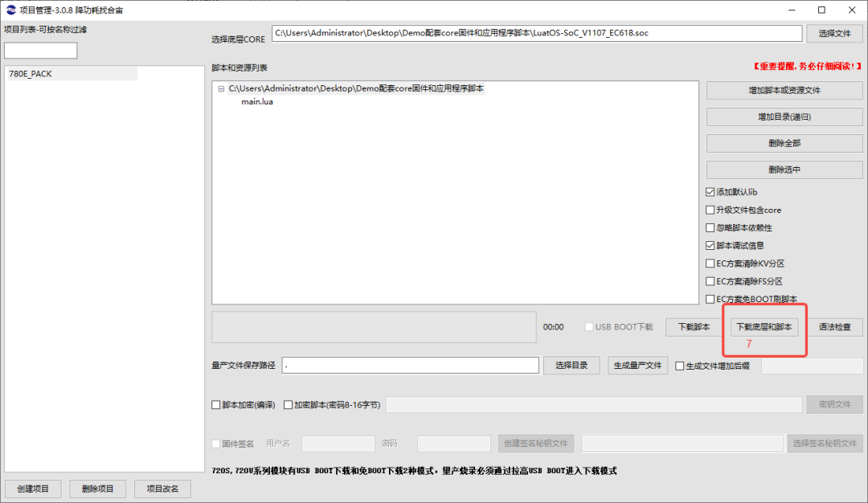Click 创建项目 button
The height and width of the screenshot is (503, 868).
[33, 489]
